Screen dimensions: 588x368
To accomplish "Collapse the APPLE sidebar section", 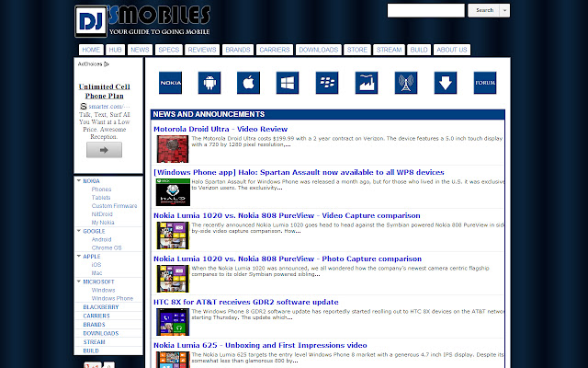I will pos(79,256).
